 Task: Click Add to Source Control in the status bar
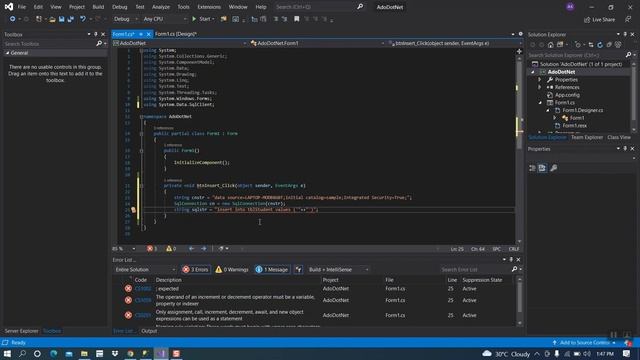point(584,342)
